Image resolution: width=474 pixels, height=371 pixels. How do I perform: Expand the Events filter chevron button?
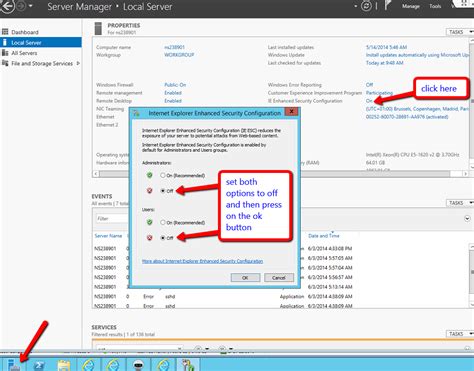467,219
